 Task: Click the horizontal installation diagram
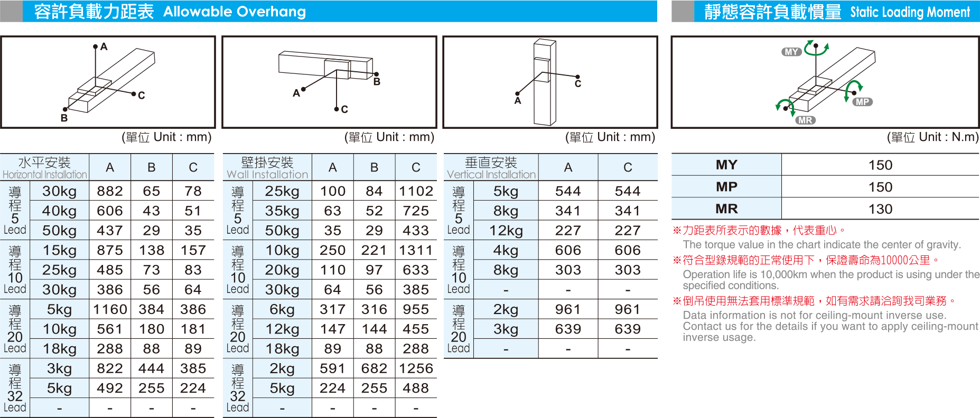[108, 82]
